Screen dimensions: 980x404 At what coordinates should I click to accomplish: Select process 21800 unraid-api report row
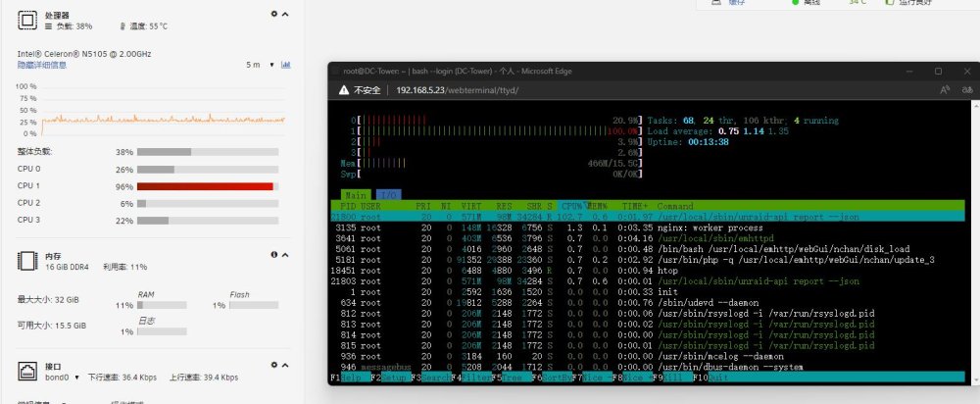pyautogui.click(x=648, y=217)
